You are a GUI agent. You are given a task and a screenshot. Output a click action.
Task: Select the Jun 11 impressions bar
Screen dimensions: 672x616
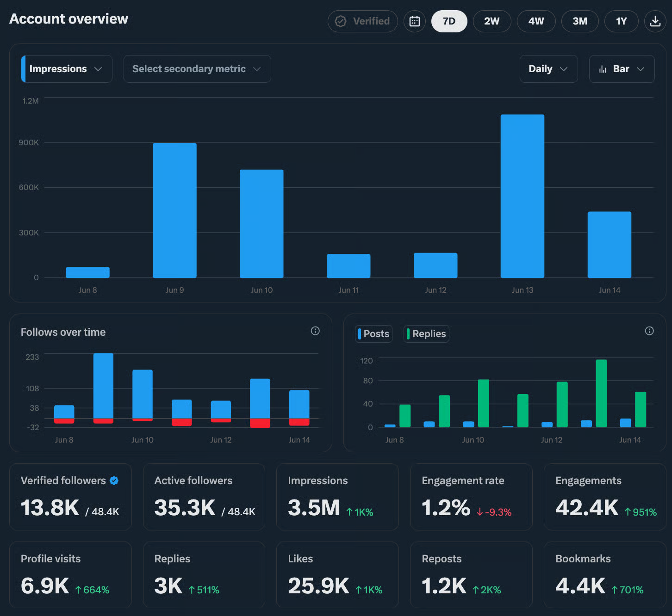point(348,266)
